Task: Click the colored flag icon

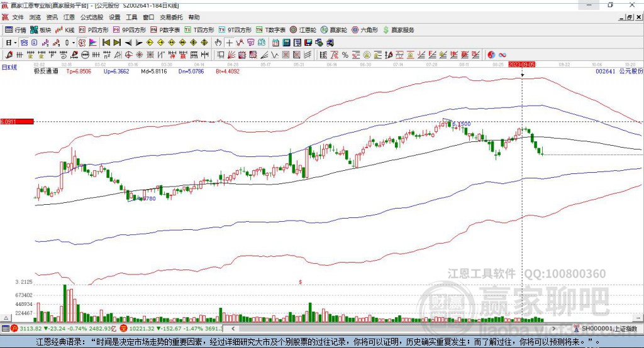Action: [x=93, y=43]
